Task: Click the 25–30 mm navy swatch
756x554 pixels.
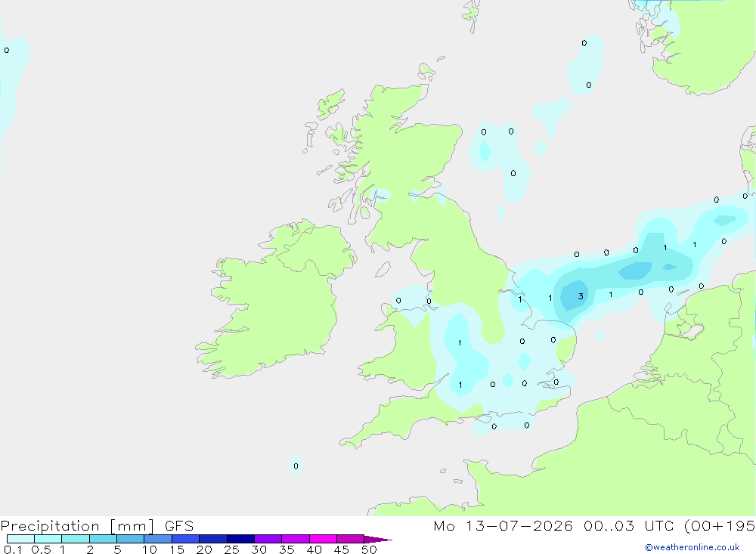Action: click(240, 539)
